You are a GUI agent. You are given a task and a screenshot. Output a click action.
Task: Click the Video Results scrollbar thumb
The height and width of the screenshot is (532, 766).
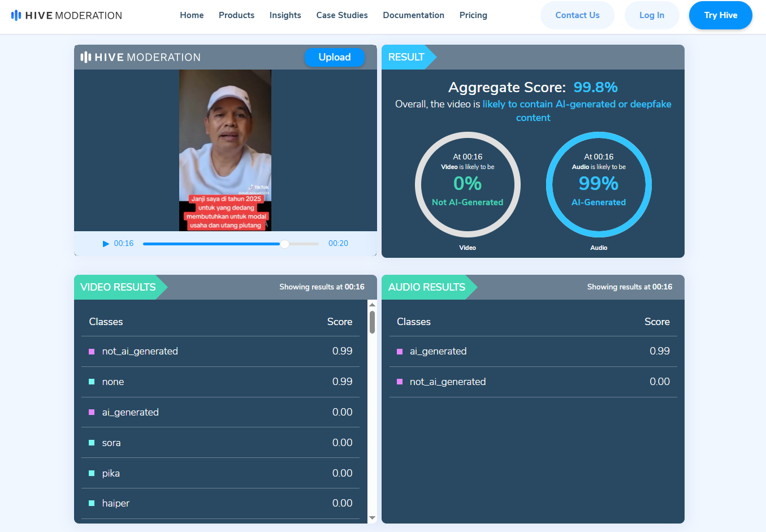(372, 322)
